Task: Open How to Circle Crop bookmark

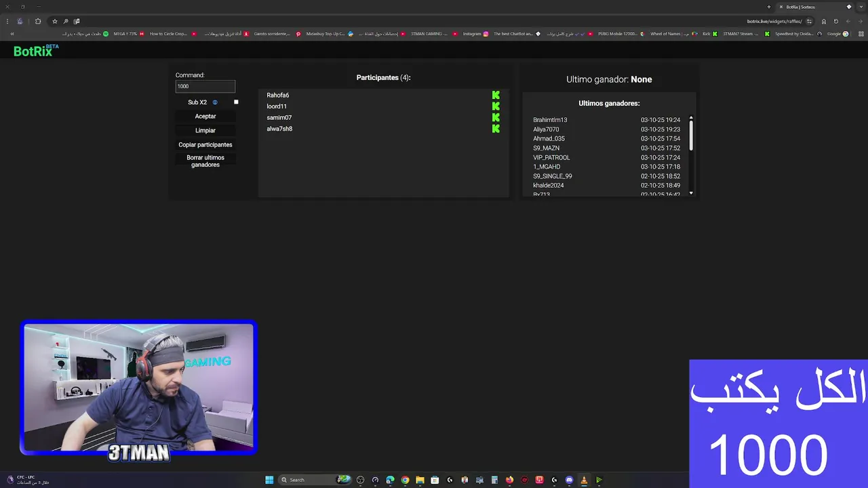Action: (173, 34)
